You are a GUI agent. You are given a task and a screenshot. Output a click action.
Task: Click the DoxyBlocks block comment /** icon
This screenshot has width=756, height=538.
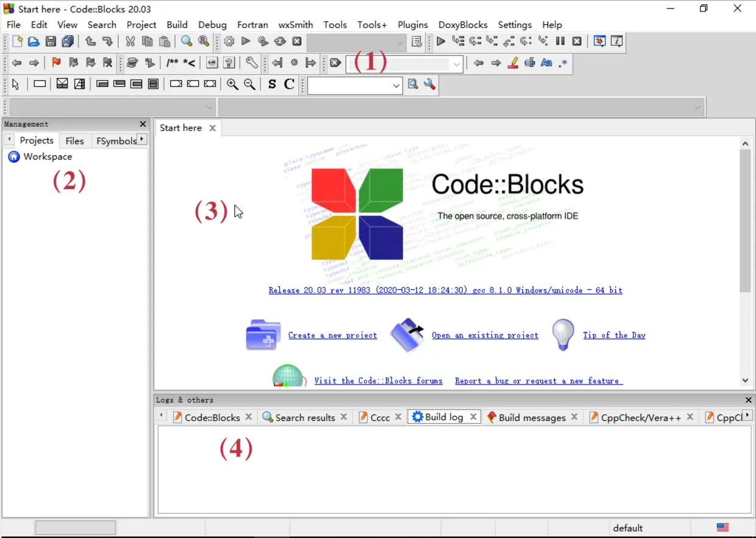pos(173,63)
